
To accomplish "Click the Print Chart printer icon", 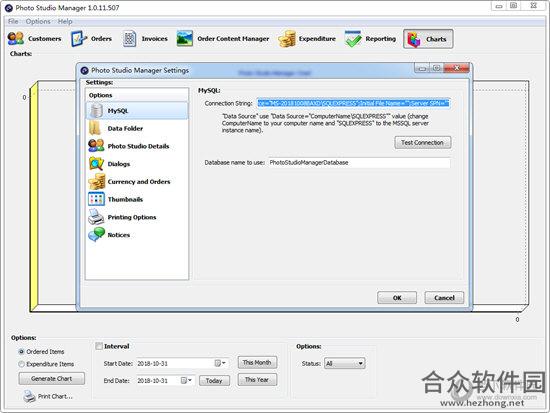I will [29, 397].
